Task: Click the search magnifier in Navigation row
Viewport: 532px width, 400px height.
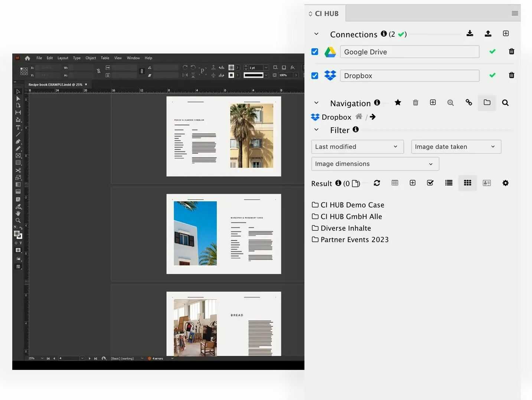Action: (505, 103)
